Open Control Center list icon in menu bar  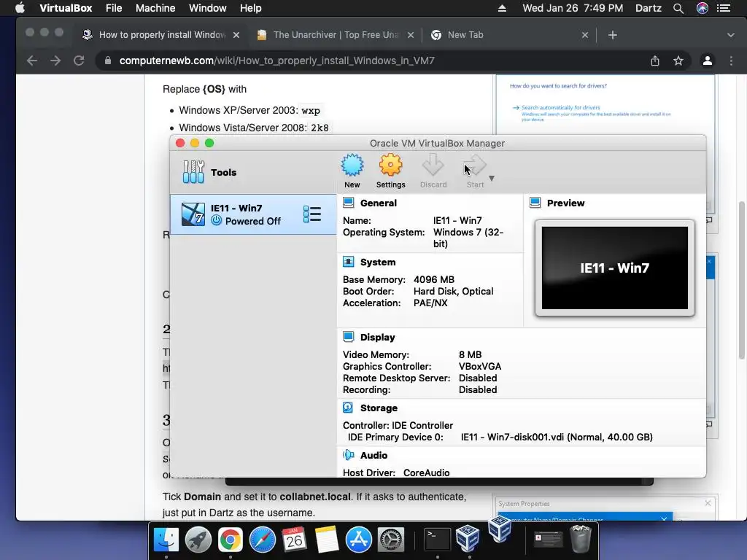pos(724,8)
